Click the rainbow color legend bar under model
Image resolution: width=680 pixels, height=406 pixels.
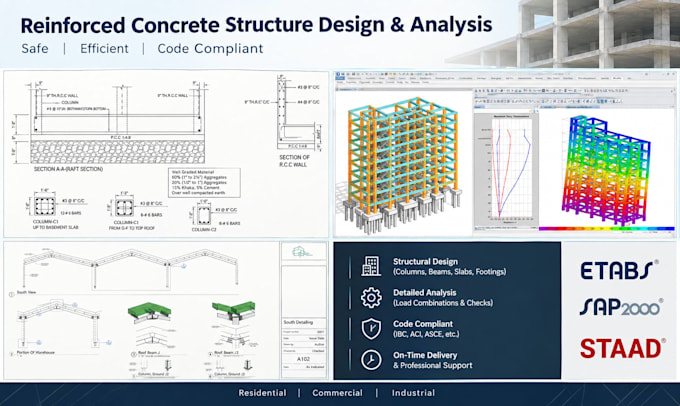click(607, 228)
